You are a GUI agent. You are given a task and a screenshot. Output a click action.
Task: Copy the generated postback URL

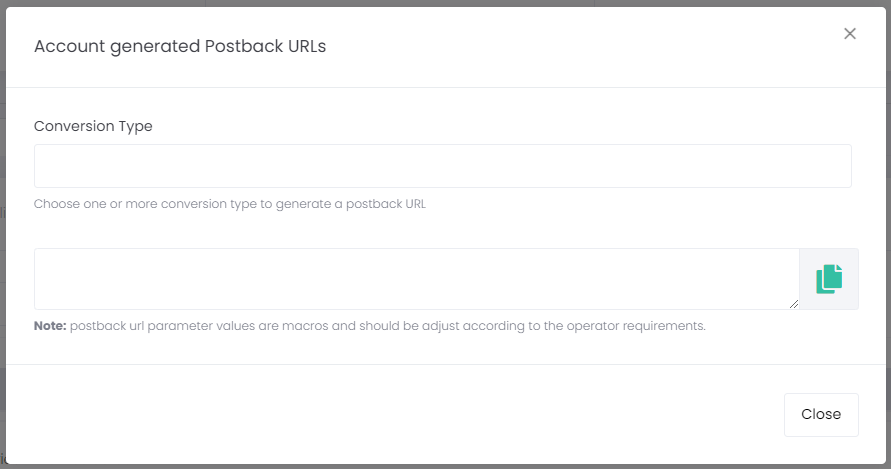point(829,279)
